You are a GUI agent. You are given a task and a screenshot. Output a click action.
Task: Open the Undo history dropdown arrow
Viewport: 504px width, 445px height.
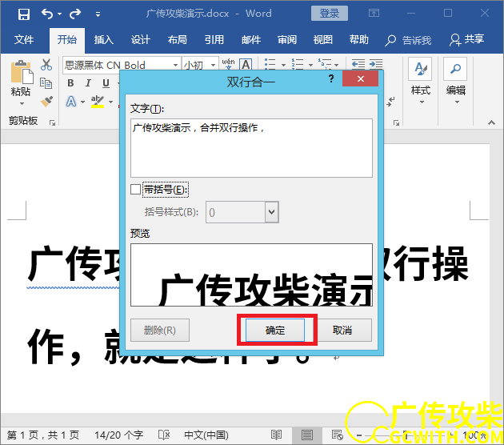59,14
